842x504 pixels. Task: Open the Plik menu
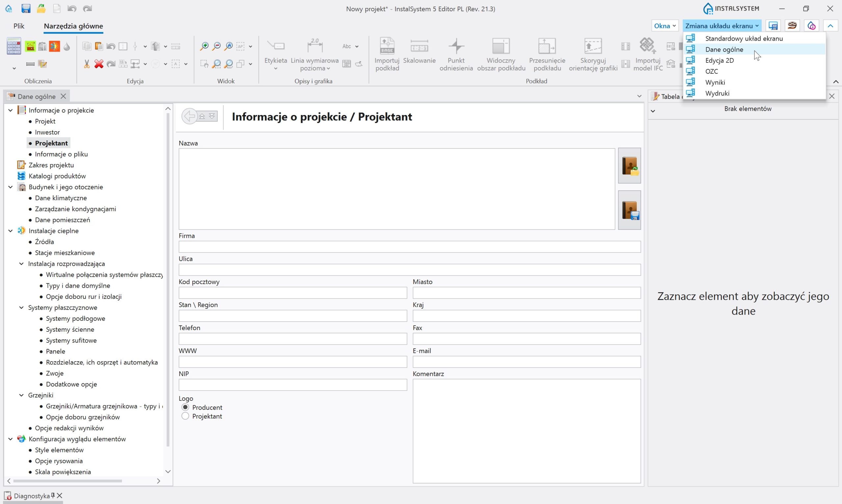(x=19, y=26)
